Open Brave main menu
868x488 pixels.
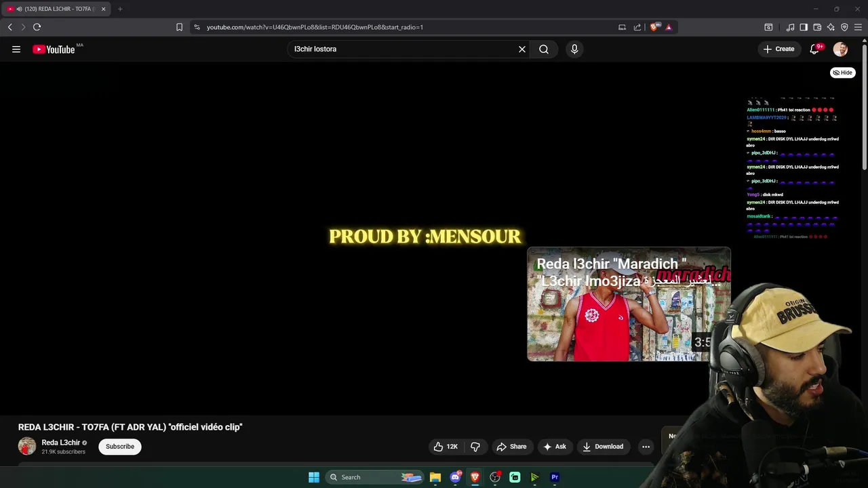point(858,27)
